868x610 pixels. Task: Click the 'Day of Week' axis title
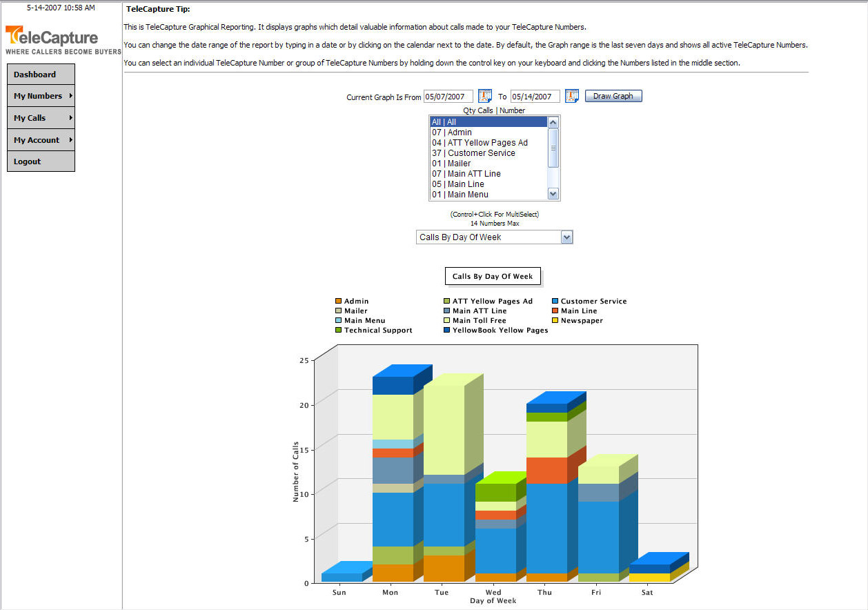[x=493, y=601]
